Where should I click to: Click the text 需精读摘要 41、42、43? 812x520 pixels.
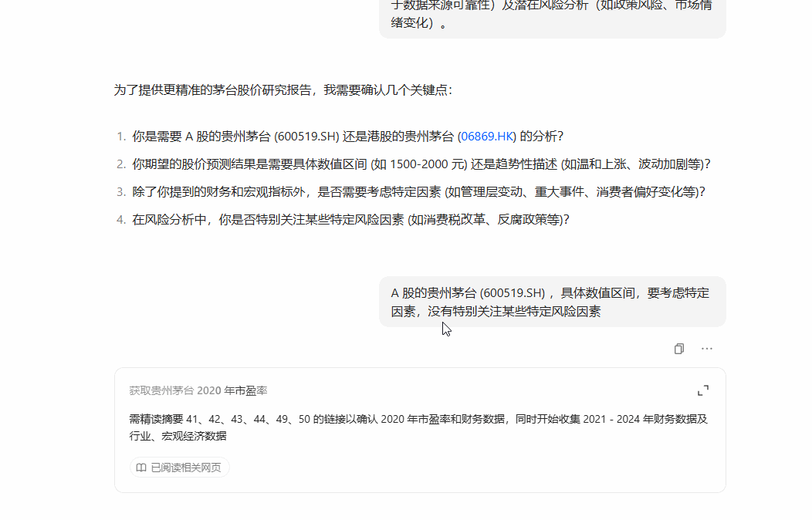(418, 427)
